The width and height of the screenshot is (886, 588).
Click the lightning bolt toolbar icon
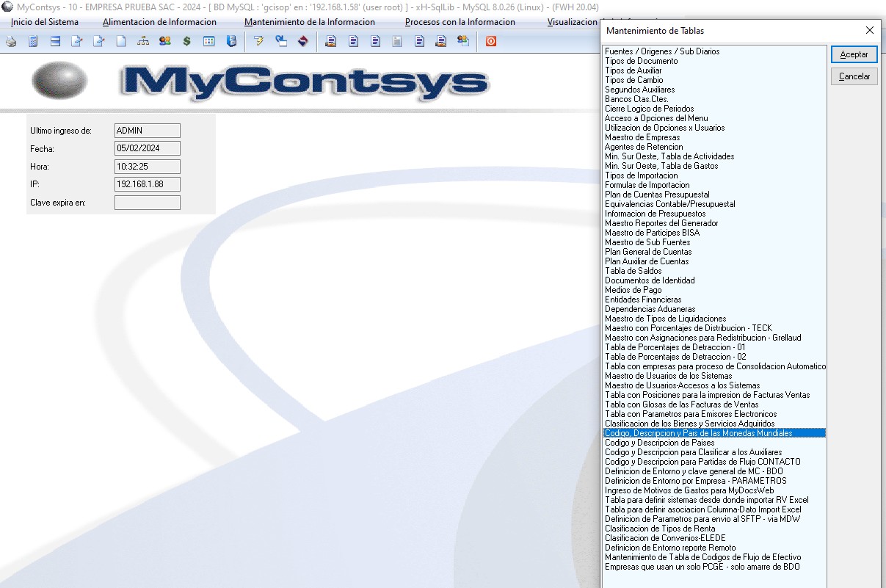coord(258,42)
